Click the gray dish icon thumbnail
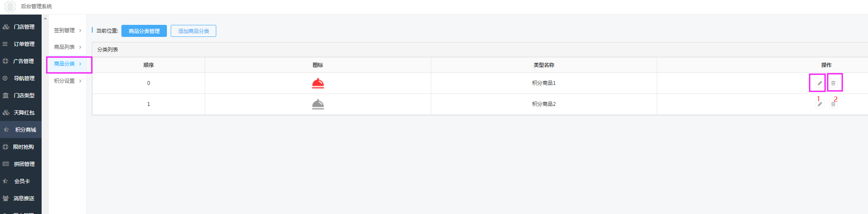868x214 pixels. tap(318, 104)
